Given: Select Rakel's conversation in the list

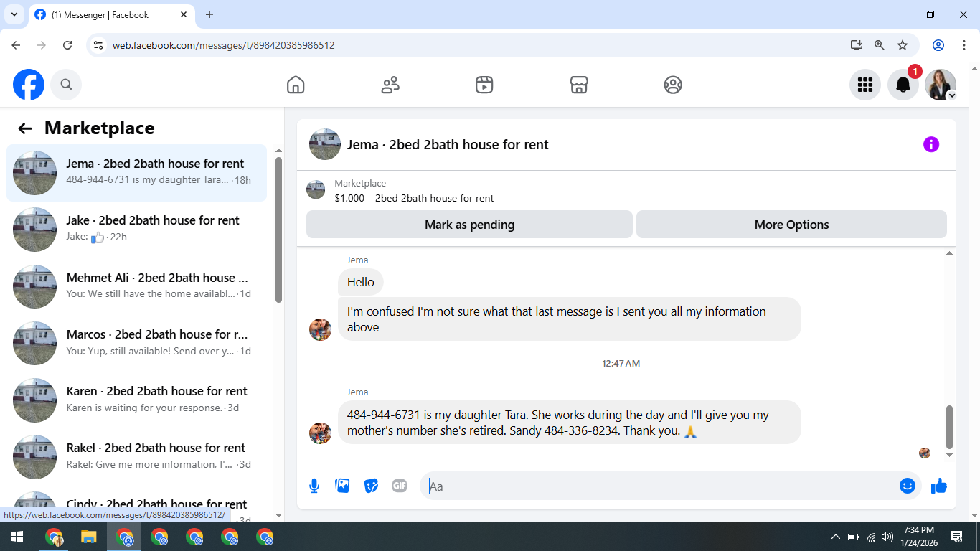Looking at the screenshot, I should coord(136,456).
